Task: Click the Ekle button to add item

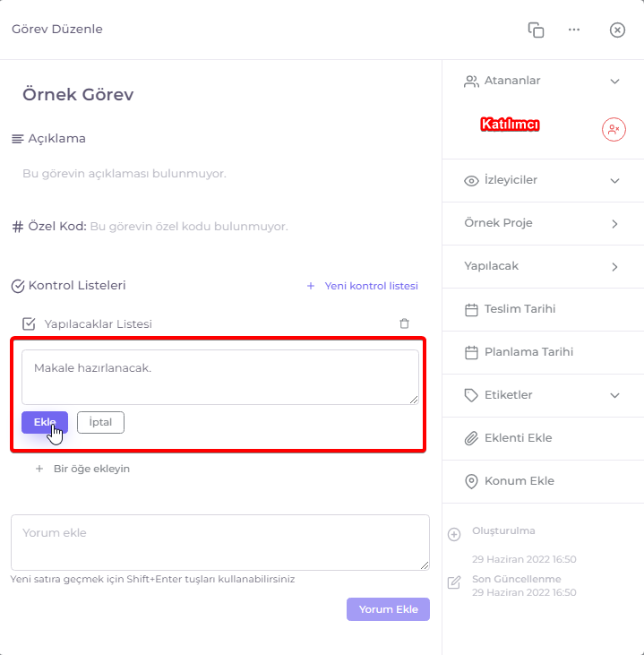Action: 45,422
